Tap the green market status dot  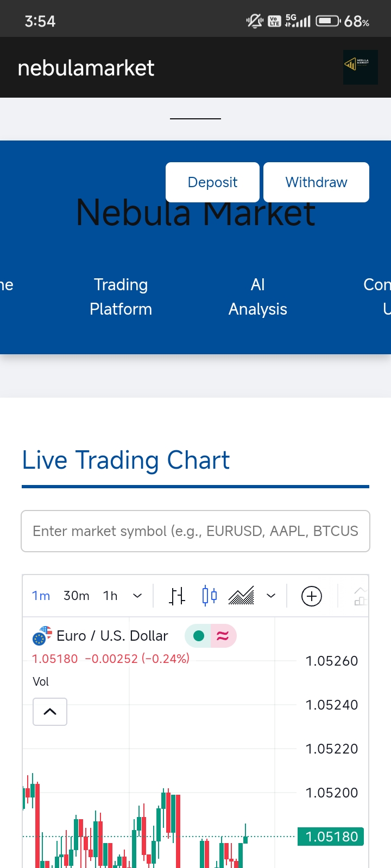click(x=199, y=636)
